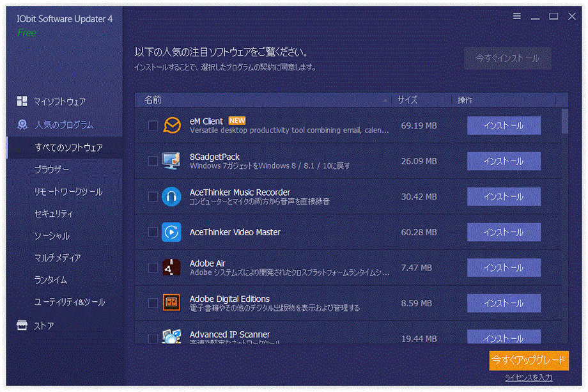The height and width of the screenshot is (392, 588).
Task: Click the 69.19 MB size value
Action: point(419,126)
